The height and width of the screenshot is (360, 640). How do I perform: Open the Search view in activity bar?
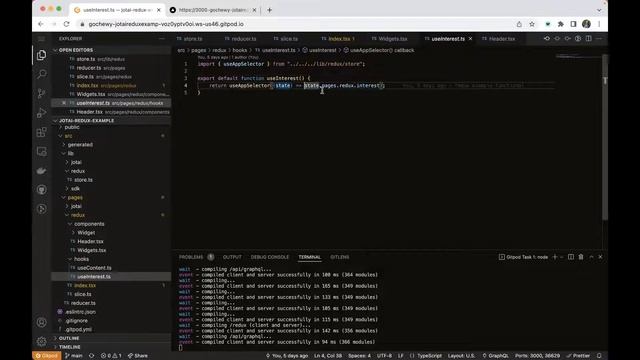tap(41, 74)
